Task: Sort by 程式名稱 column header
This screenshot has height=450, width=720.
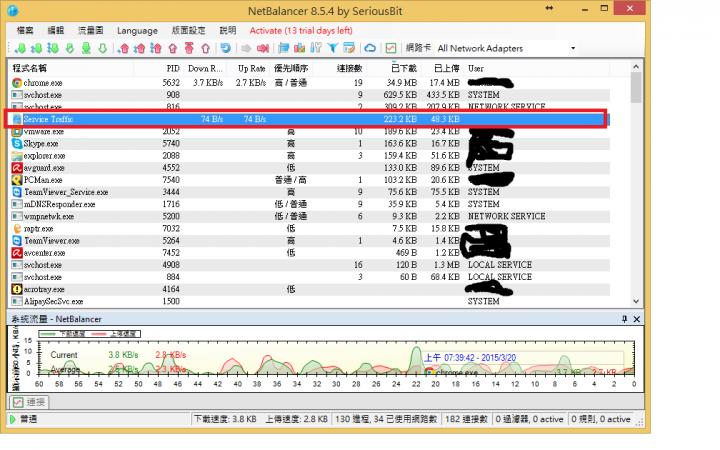Action: pos(72,68)
